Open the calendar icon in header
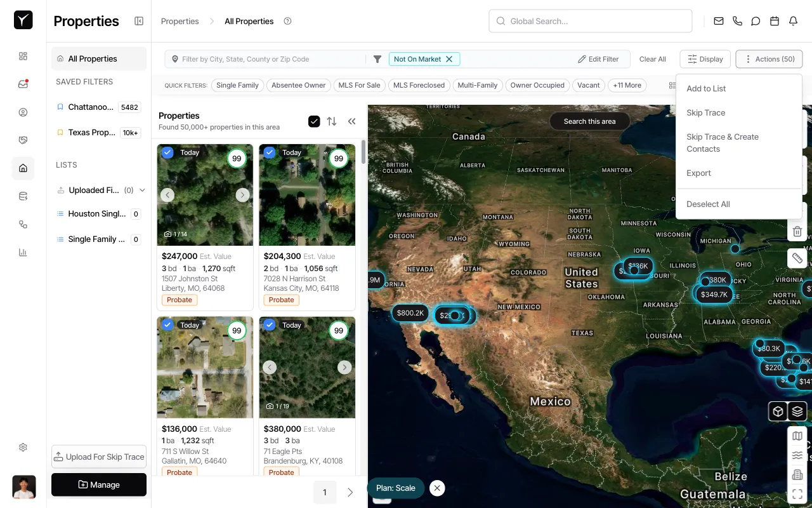 (774, 21)
